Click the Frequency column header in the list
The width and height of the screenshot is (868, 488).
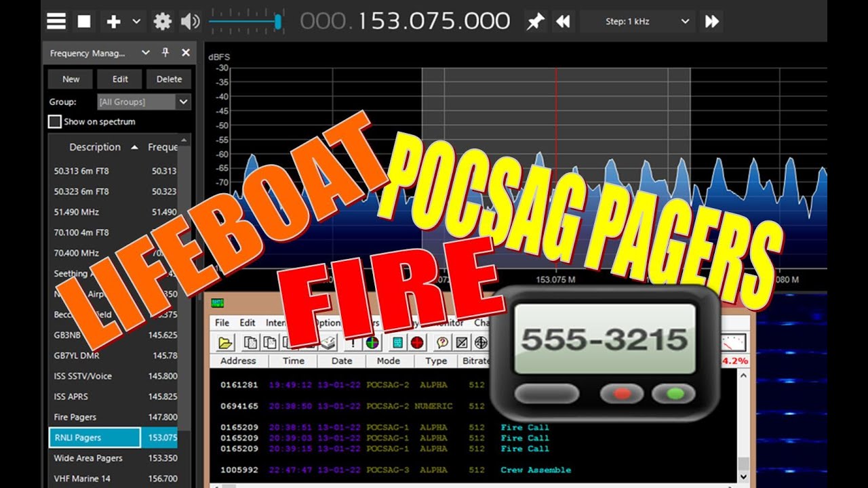(x=162, y=147)
